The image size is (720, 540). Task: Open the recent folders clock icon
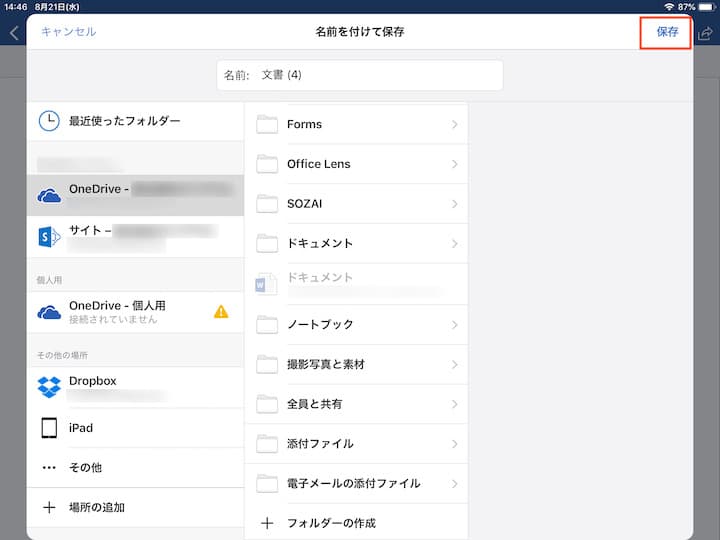click(x=49, y=121)
